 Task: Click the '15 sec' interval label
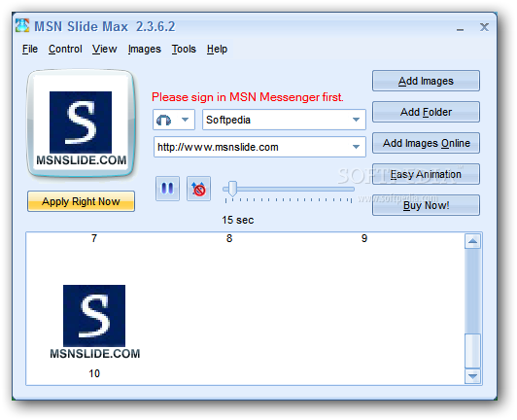coord(238,220)
